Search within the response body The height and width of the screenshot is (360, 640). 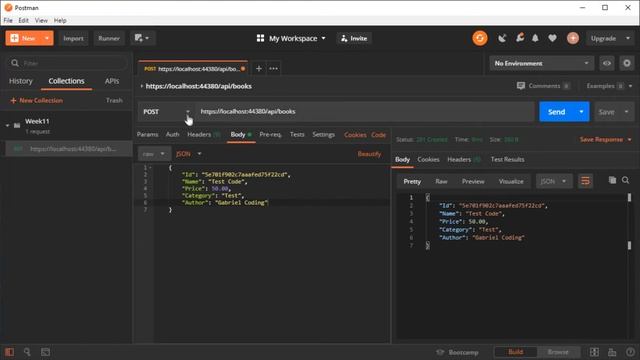tap(625, 180)
